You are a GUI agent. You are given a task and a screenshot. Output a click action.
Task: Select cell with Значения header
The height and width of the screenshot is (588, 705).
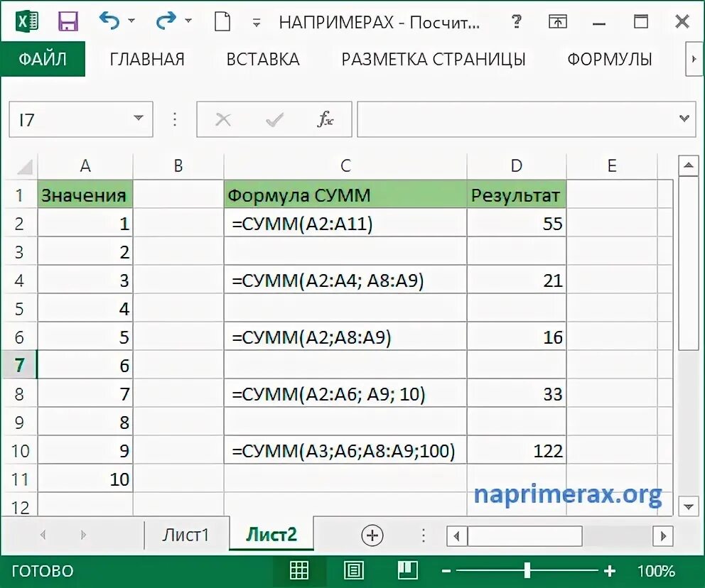point(85,195)
